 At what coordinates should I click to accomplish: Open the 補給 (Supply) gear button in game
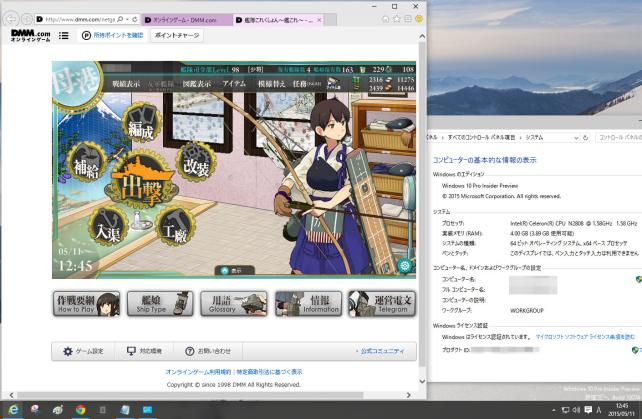coord(86,163)
